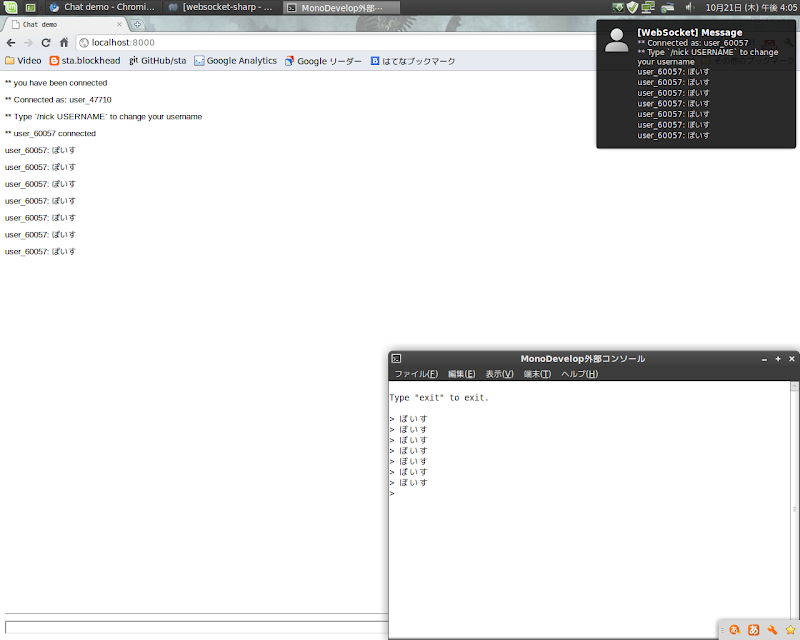
Task: Switch to the websocket-sharp taskbar item
Action: coord(223,7)
